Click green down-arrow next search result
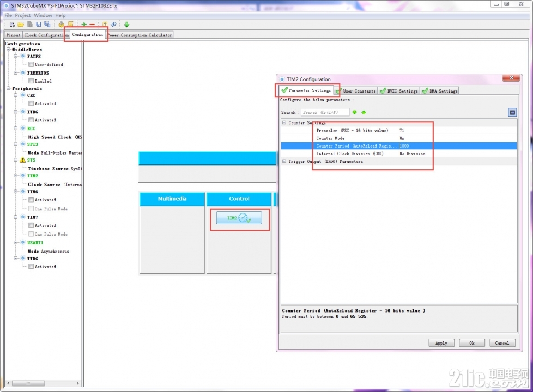Image resolution: width=533 pixels, height=392 pixels. tap(355, 112)
